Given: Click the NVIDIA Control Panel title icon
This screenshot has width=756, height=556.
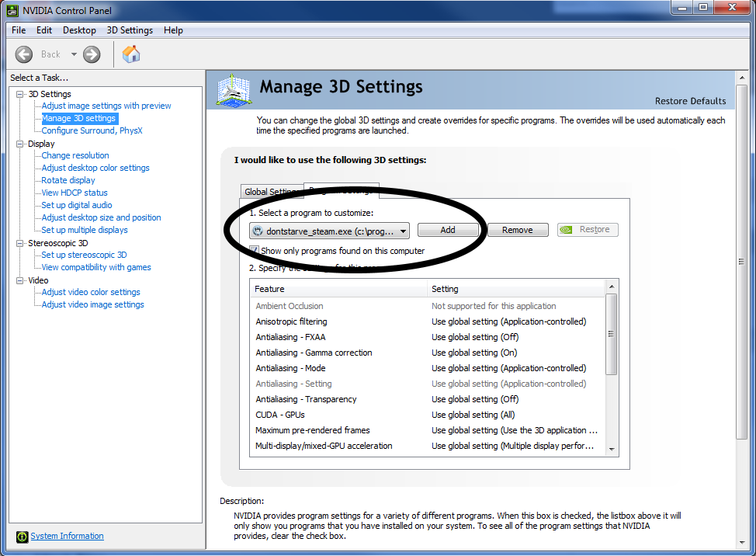Looking at the screenshot, I should click(13, 10).
